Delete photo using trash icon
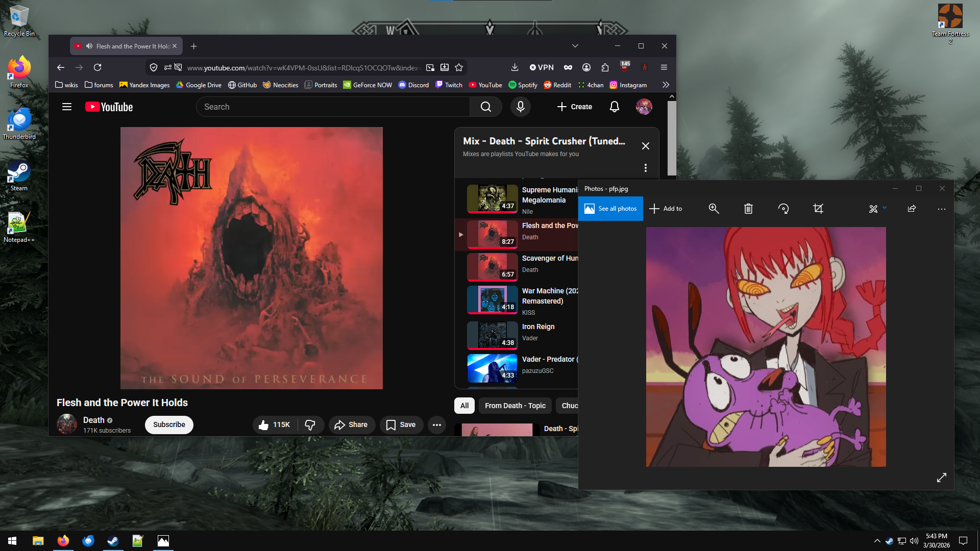This screenshot has width=980, height=551. coord(748,209)
